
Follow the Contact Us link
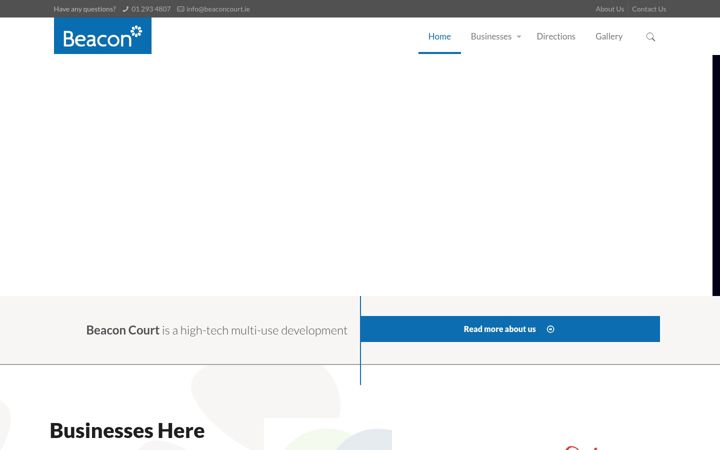pos(649,9)
